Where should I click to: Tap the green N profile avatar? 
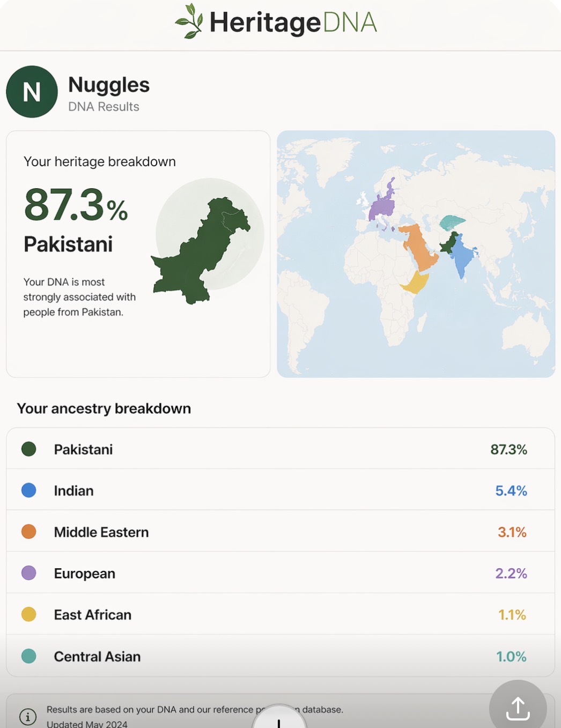(x=32, y=92)
